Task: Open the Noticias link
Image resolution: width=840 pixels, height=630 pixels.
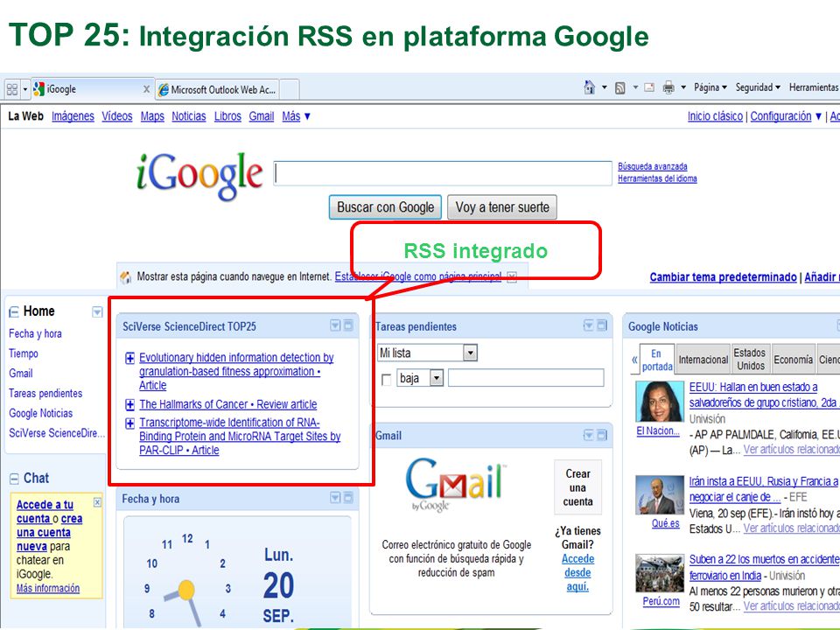Action: click(x=189, y=116)
